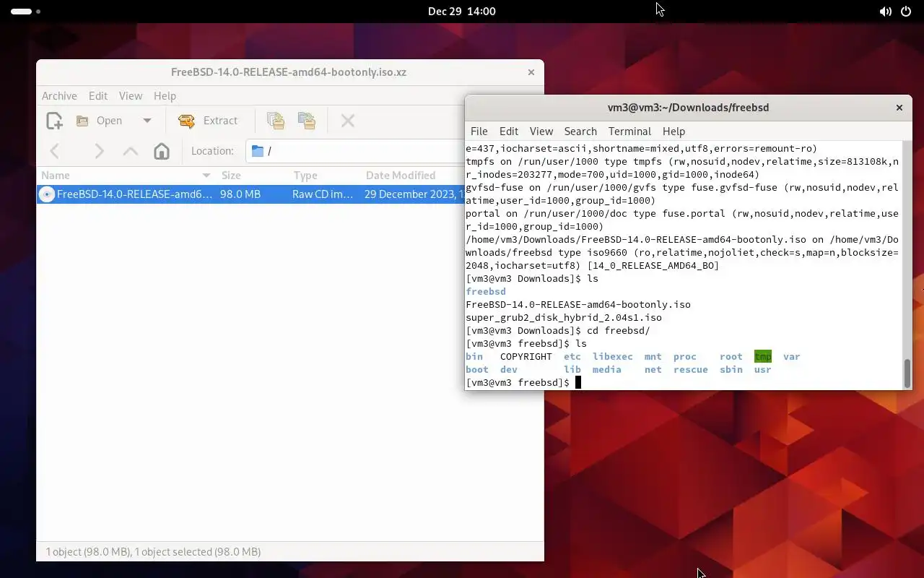Close the archive manager window

531,72
